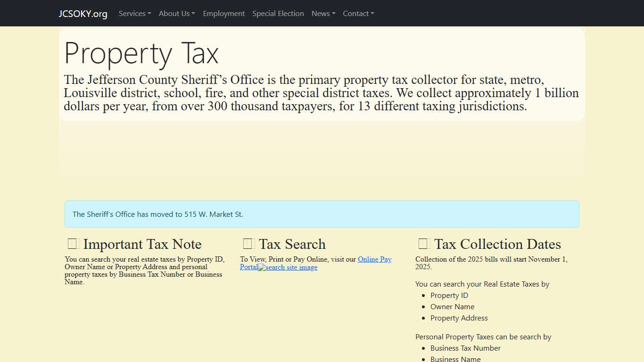The image size is (644, 362).
Task: Click the Property Tax page heading
Action: (141, 53)
